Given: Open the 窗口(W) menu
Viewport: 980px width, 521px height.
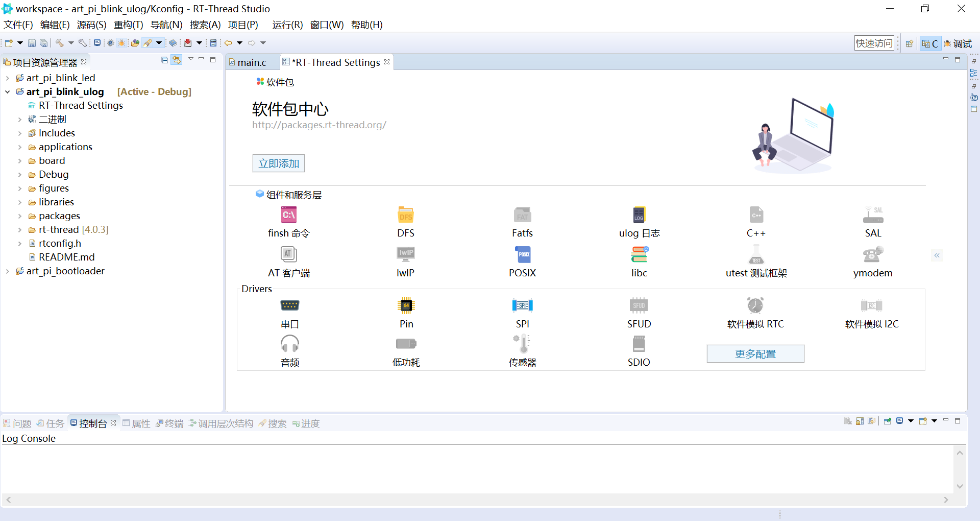Looking at the screenshot, I should click(327, 25).
